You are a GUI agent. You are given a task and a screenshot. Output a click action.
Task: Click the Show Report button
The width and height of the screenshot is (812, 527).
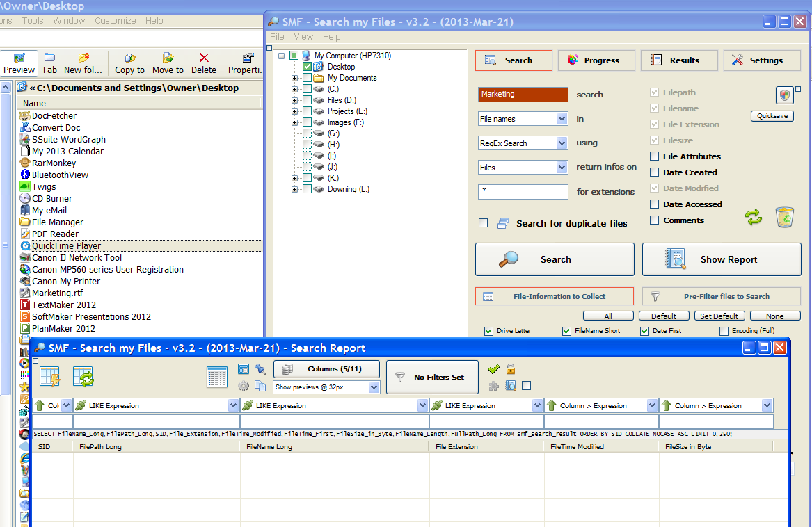(x=722, y=259)
